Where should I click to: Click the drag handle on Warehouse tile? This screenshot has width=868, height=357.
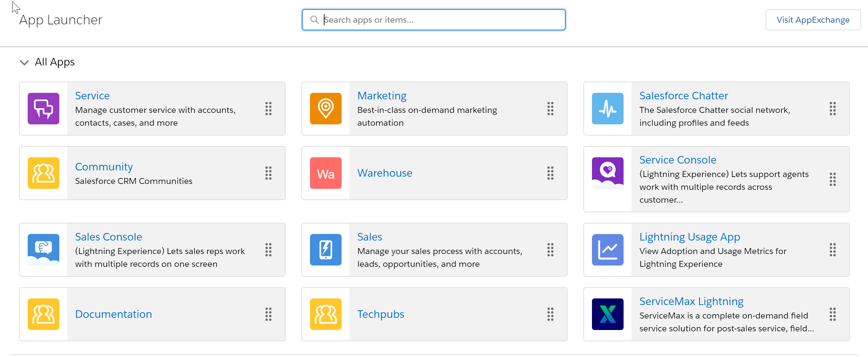550,173
